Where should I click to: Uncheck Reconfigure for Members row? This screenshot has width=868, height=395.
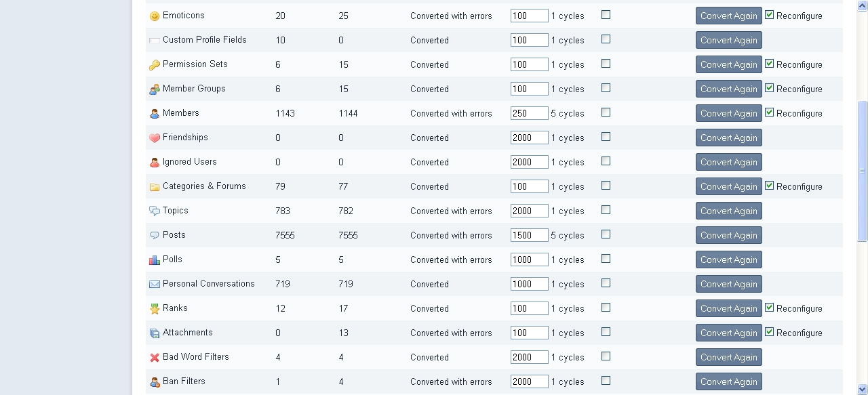click(769, 112)
